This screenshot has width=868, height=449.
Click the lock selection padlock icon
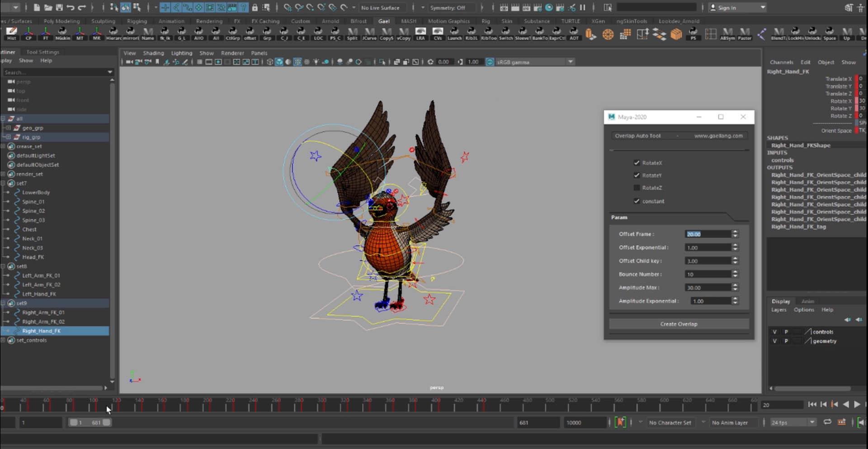point(255,8)
